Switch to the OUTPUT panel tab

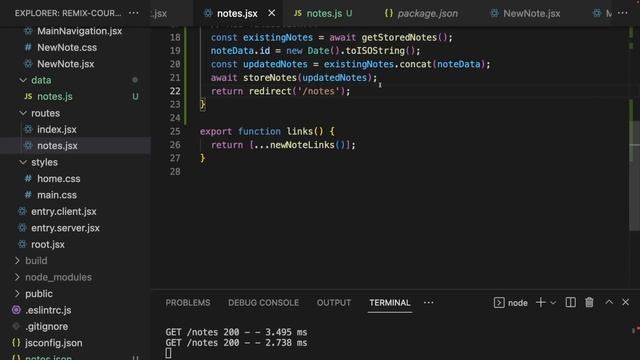click(x=333, y=302)
